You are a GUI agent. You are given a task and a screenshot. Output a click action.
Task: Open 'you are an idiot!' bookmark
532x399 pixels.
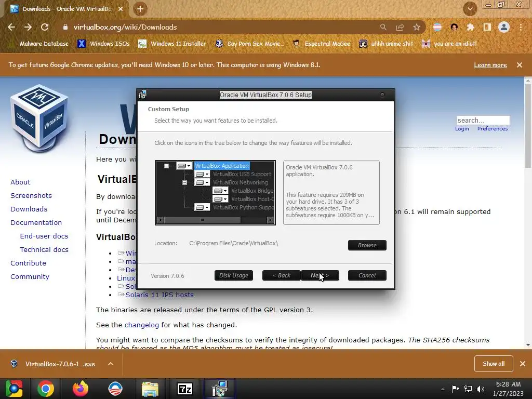449,44
